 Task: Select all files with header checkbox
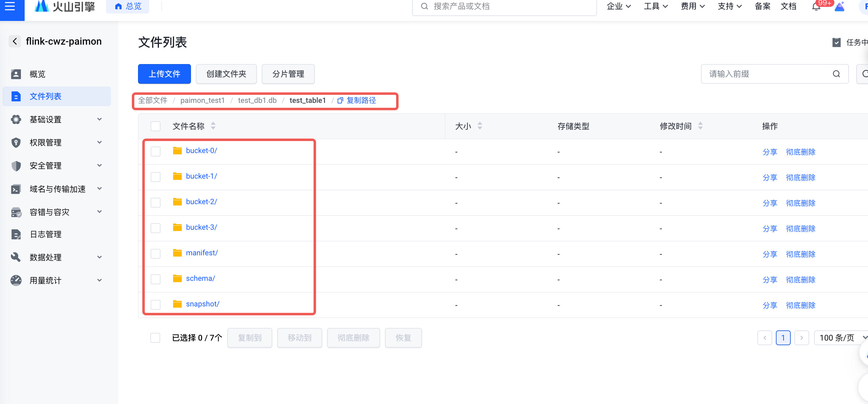click(155, 126)
